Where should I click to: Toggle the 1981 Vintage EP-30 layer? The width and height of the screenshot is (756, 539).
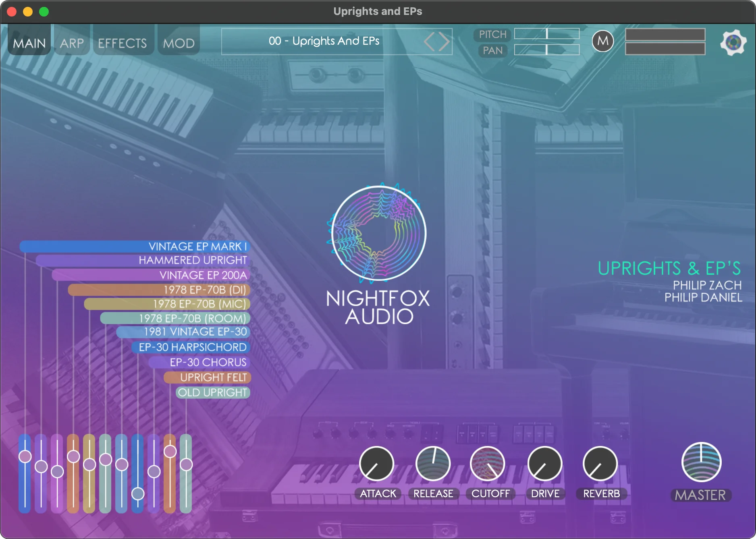click(183, 332)
